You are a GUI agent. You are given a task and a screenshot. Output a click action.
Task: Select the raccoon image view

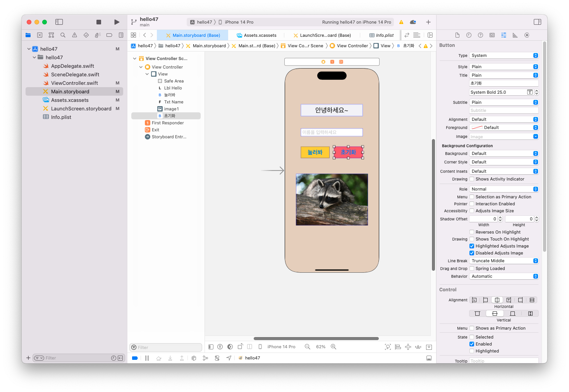pos(332,199)
